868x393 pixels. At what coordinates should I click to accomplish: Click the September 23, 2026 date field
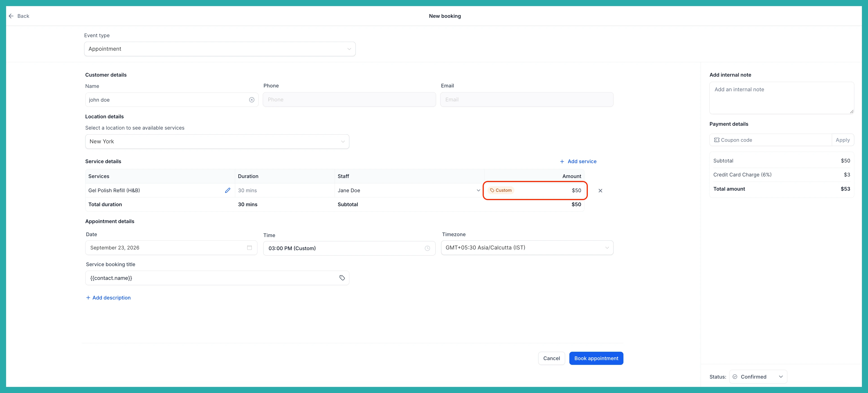(x=171, y=247)
